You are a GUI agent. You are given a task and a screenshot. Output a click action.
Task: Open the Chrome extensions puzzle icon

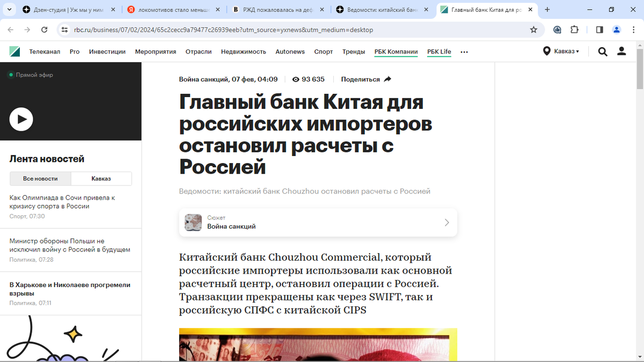574,29
